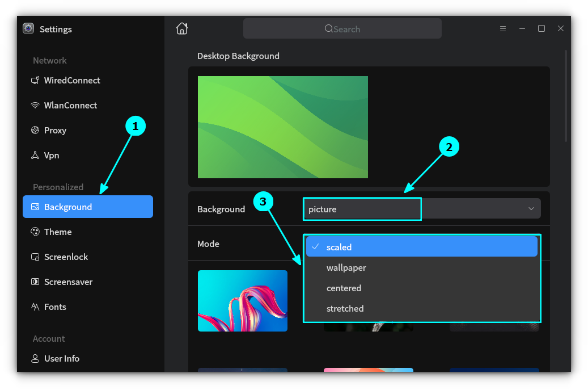Click the Search bar
Viewport: 588px width, 390px height.
342,28
